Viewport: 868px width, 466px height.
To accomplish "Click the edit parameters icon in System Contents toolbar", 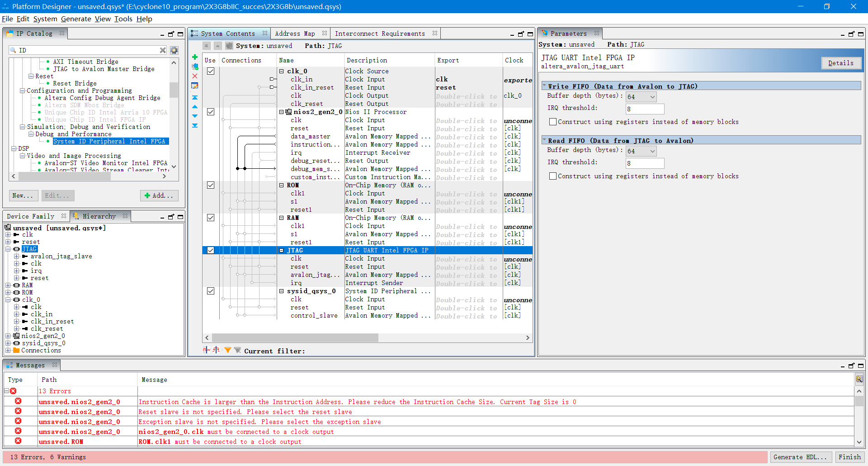I will [x=195, y=86].
